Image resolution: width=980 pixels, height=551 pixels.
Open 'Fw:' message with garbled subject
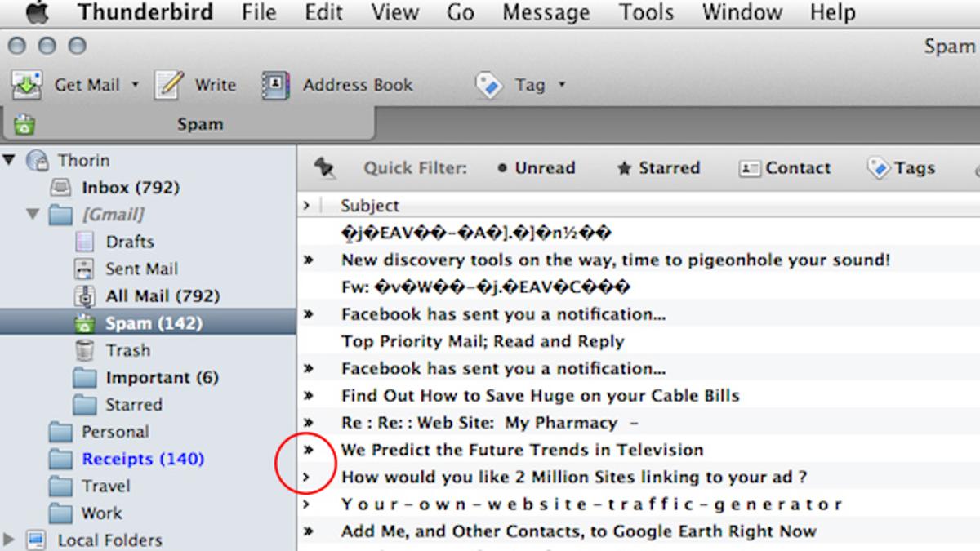[x=486, y=287]
